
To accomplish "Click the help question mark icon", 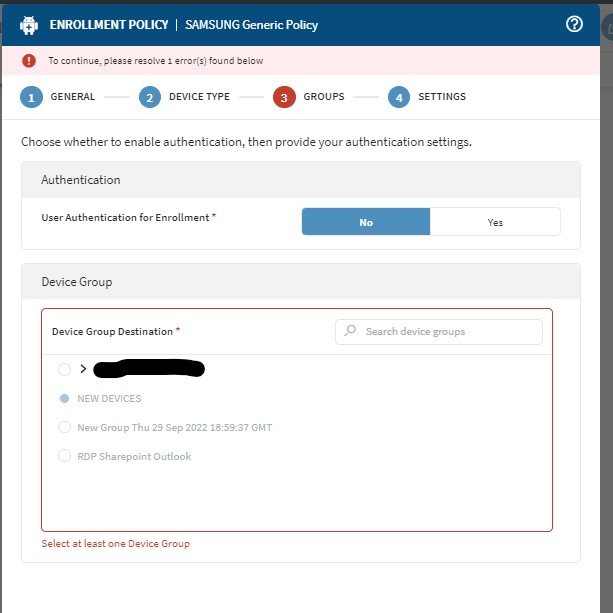I will click(x=574, y=24).
